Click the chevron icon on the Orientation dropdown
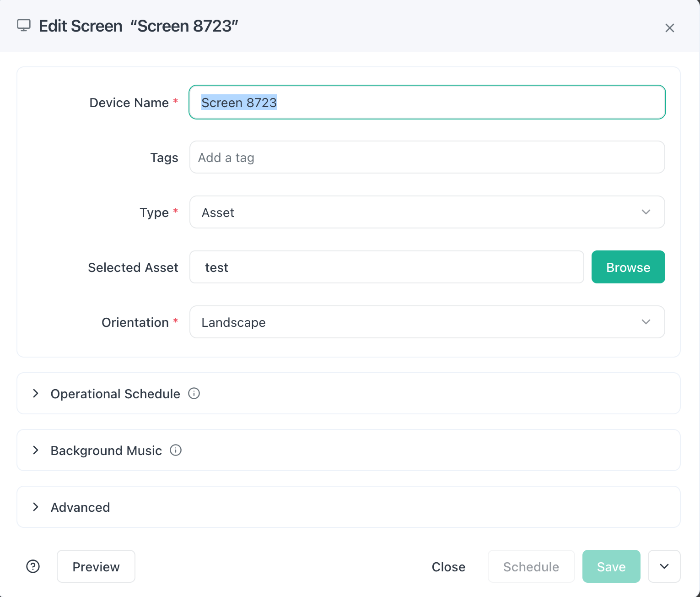Screen dimensions: 700x597 point(646,322)
